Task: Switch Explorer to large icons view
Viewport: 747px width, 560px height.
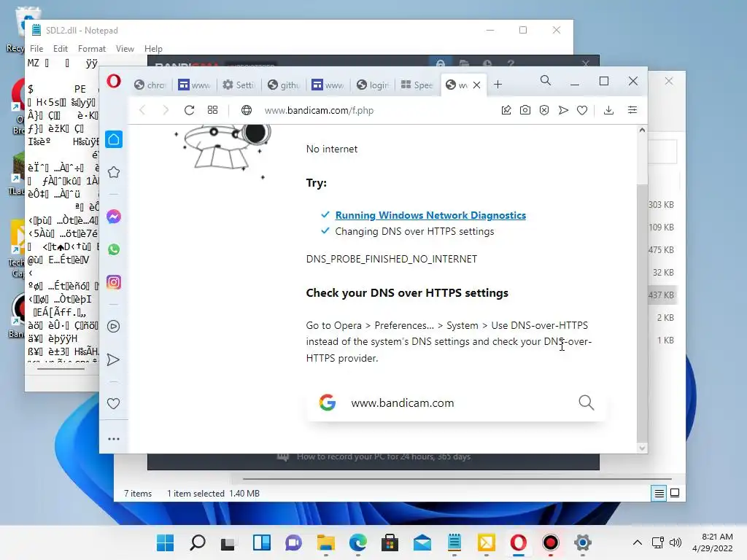Action: [675, 493]
